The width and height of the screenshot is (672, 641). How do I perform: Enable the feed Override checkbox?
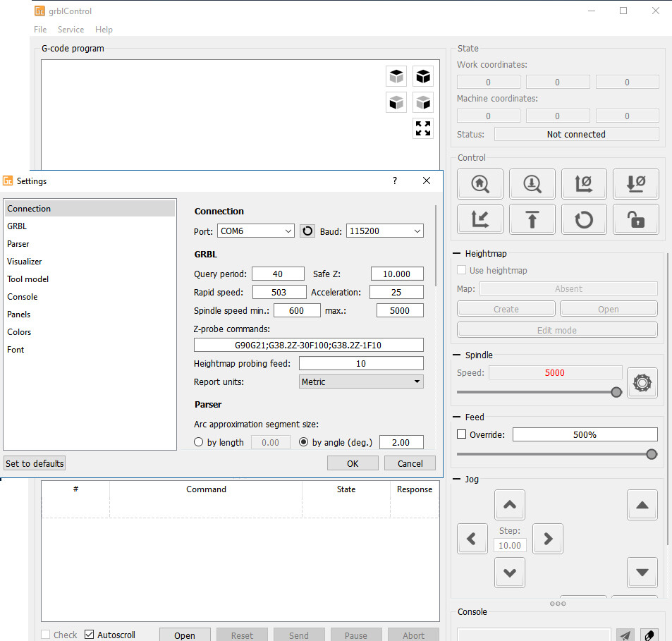coord(463,434)
